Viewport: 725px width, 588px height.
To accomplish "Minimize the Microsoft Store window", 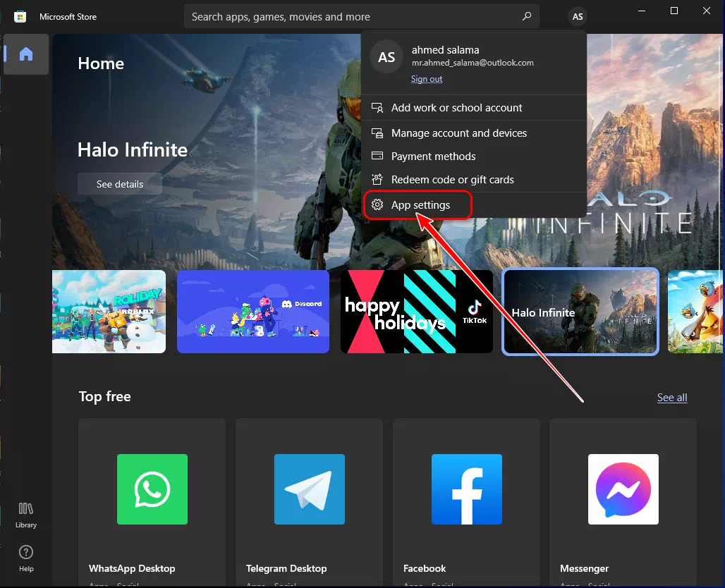I will [x=642, y=11].
